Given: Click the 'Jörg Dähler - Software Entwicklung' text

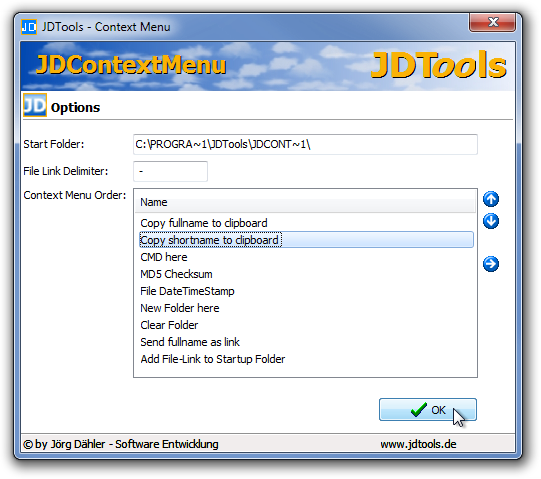Looking at the screenshot, I should coord(135,444).
